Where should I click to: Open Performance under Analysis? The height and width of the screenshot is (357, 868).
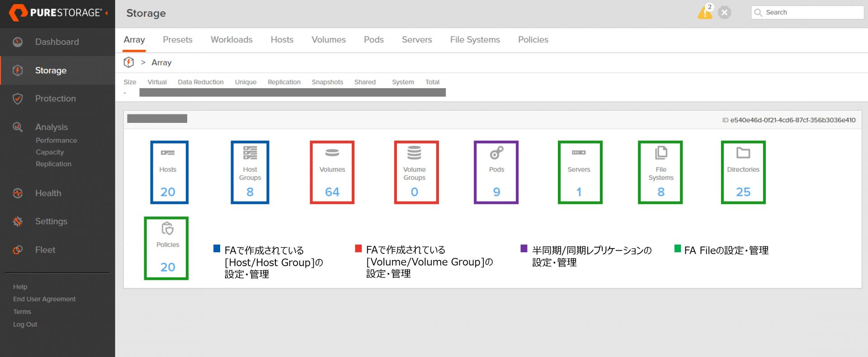(56, 141)
